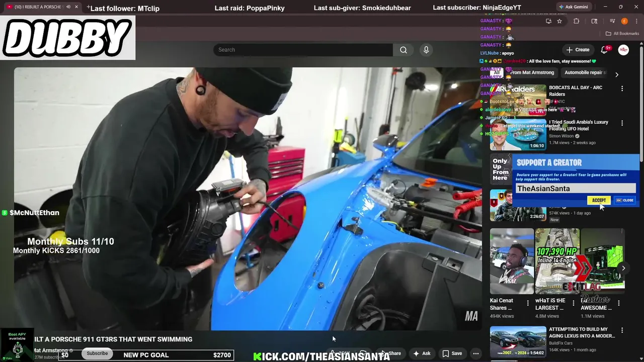Screen dimensions: 644x362
Task: Select the All filter chip
Action: (x=497, y=72)
